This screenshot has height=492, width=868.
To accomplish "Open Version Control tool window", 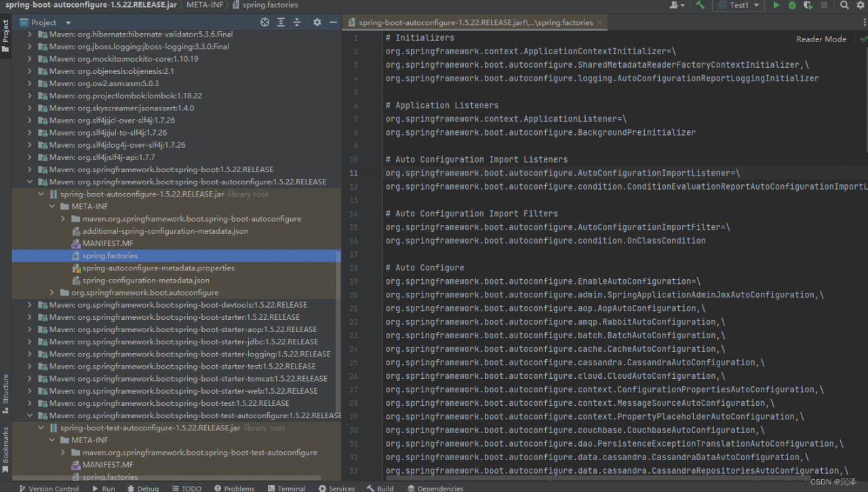I will tap(48, 488).
